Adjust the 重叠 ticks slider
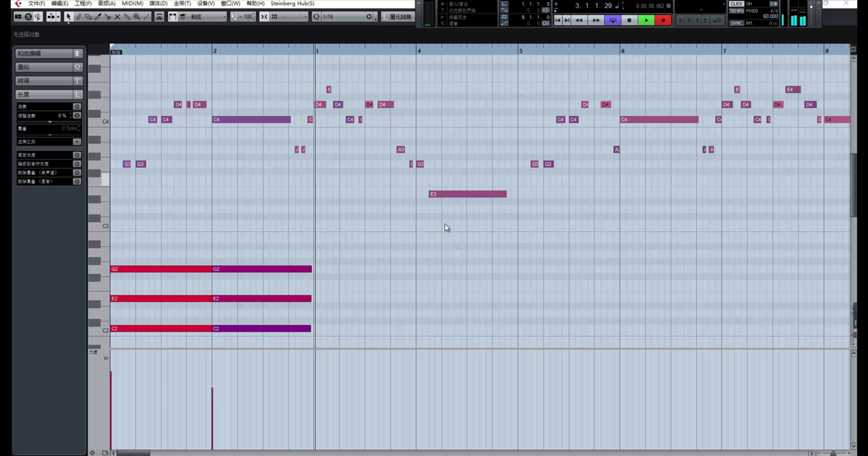Image resolution: width=868 pixels, height=456 pixels. (x=49, y=135)
